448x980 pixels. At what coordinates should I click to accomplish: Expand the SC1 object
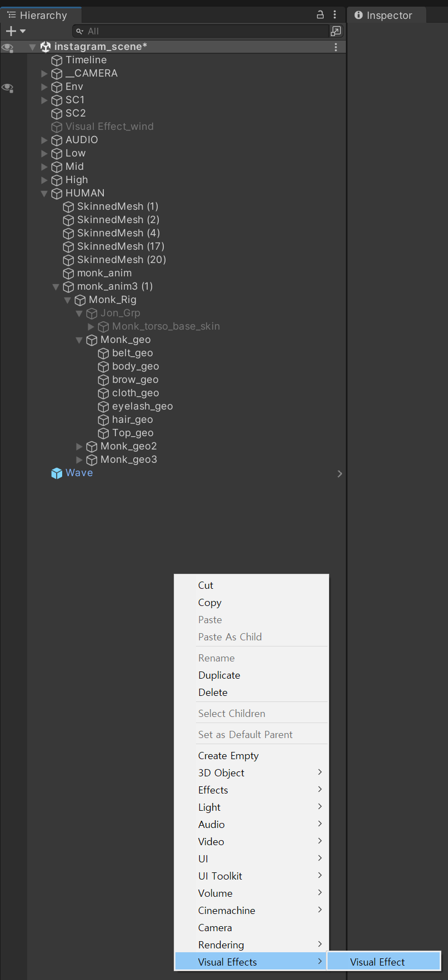[44, 100]
